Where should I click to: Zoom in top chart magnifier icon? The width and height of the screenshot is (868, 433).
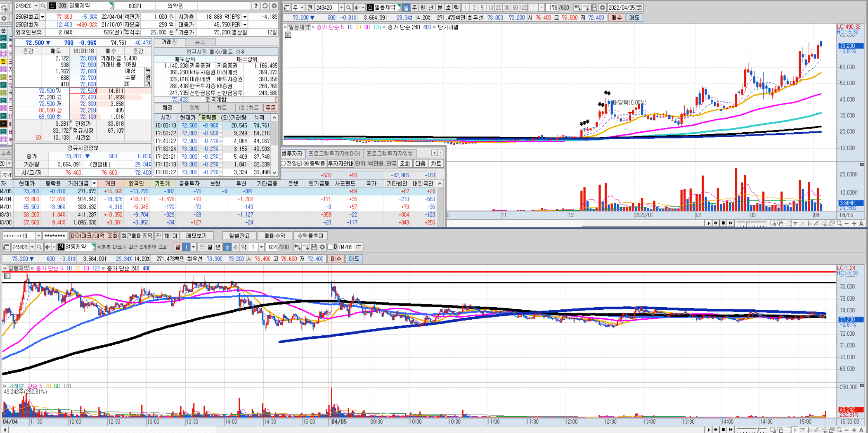click(x=839, y=223)
